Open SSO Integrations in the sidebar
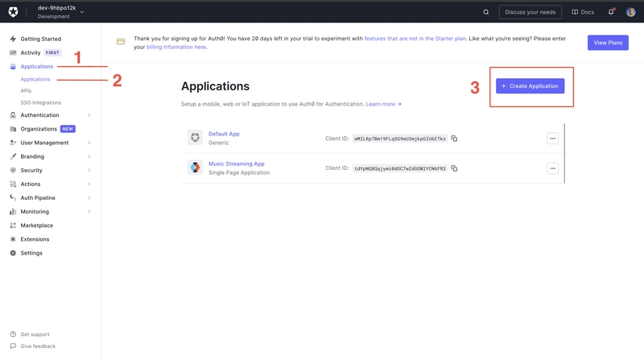The height and width of the screenshot is (361, 644). coord(40,102)
